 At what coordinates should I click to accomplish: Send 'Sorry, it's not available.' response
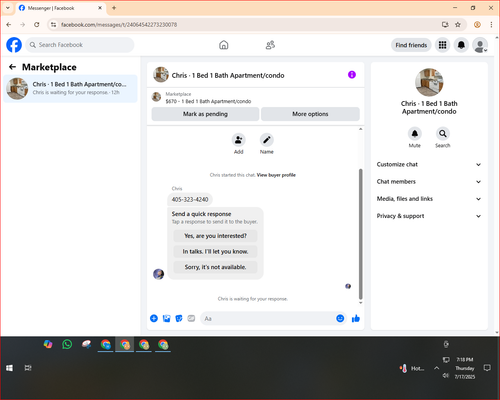[215, 267]
